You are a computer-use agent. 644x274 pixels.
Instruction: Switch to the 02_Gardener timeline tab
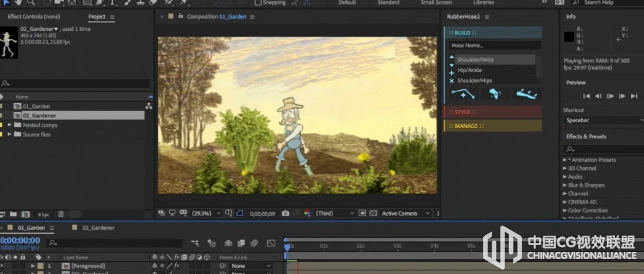point(98,228)
